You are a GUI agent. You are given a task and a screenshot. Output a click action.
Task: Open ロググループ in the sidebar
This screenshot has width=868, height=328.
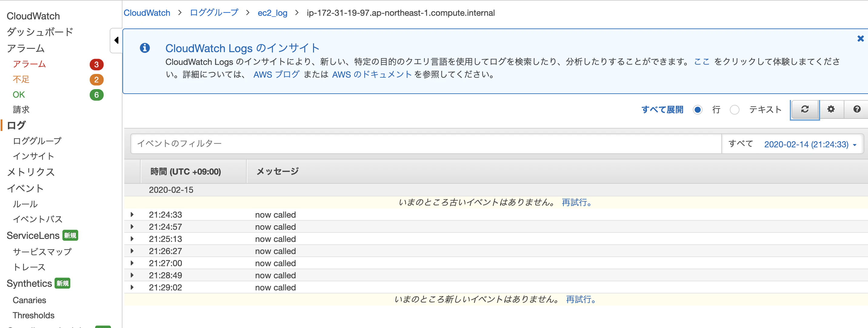37,141
